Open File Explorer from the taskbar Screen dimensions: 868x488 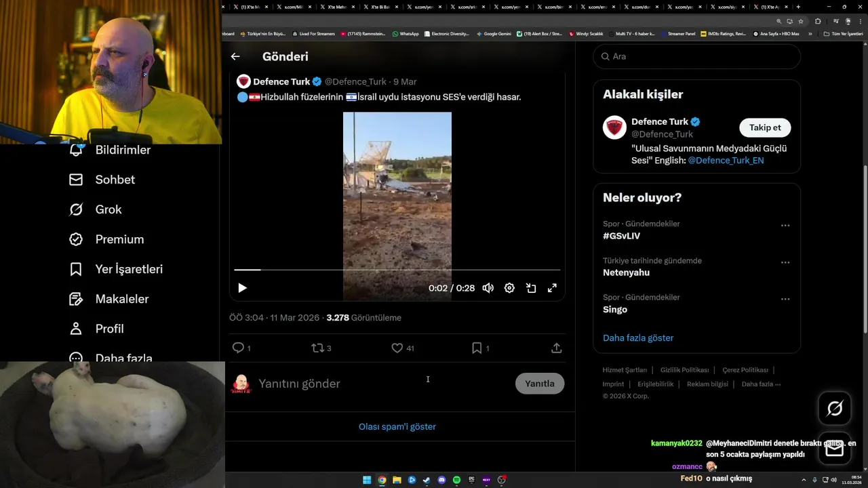397,480
